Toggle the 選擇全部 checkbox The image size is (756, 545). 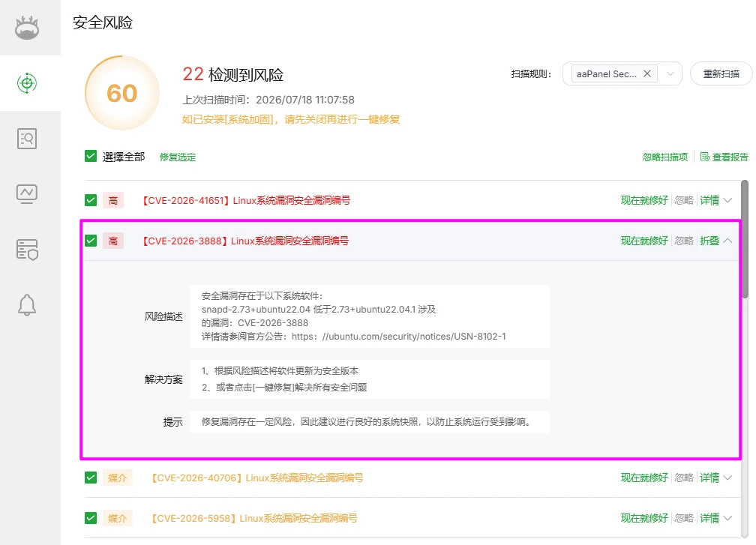(x=91, y=156)
